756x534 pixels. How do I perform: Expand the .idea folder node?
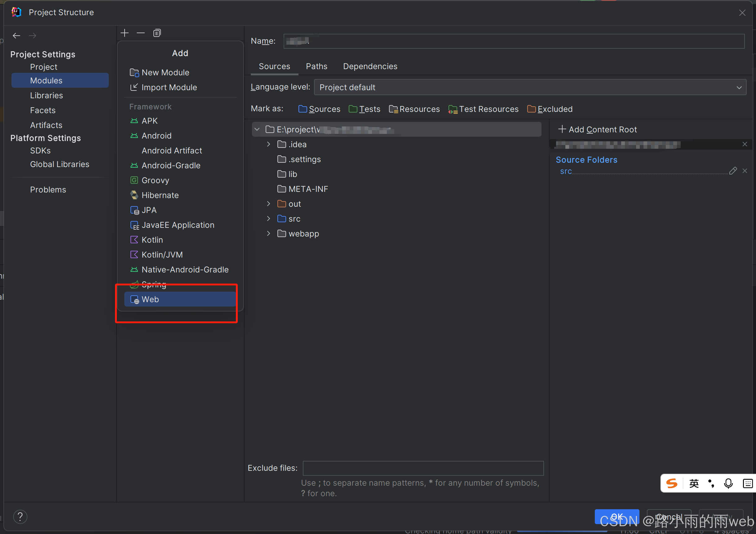[x=268, y=144]
